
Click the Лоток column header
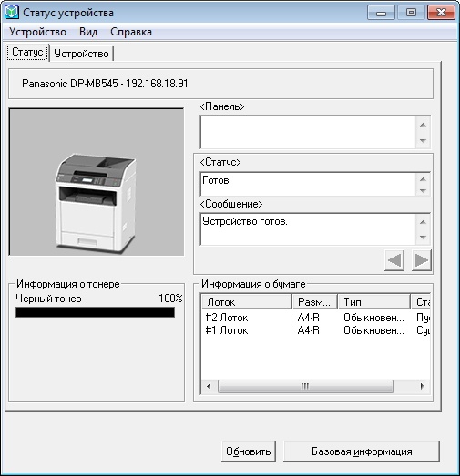point(247,302)
